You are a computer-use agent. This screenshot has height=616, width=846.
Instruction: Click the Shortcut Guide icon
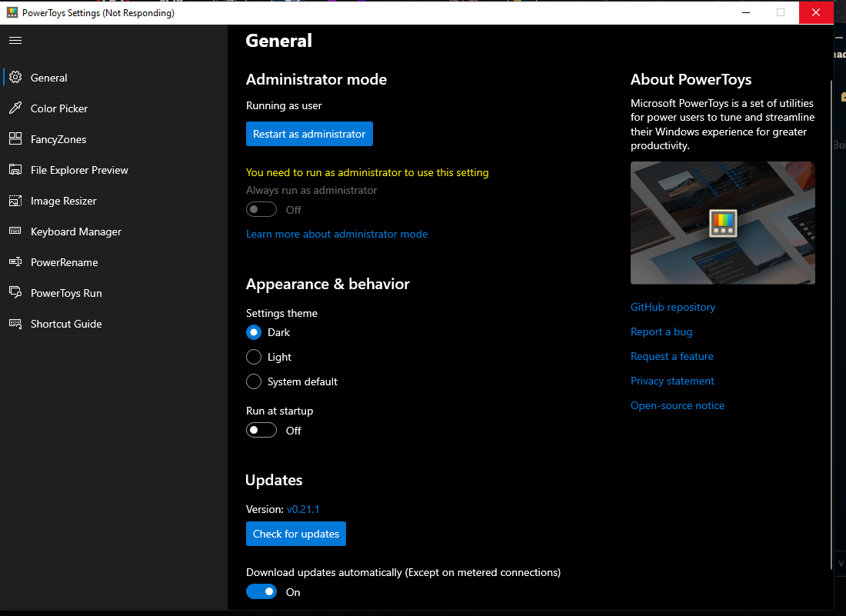tap(15, 324)
